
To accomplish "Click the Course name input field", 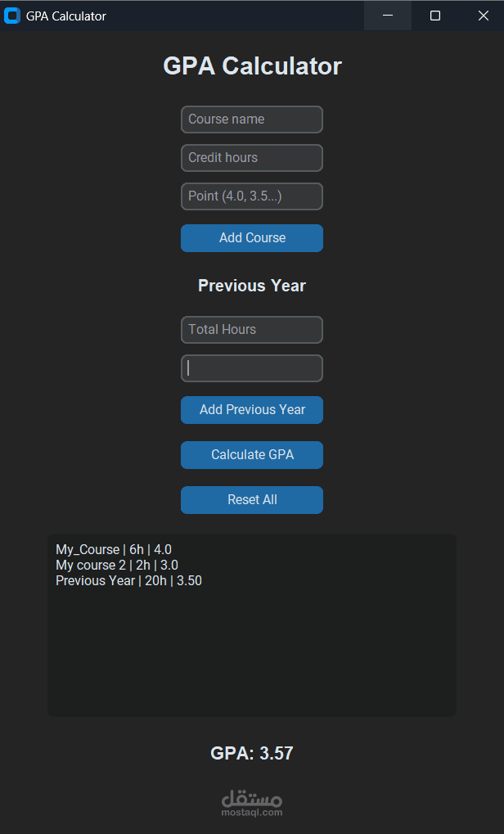I will (252, 119).
